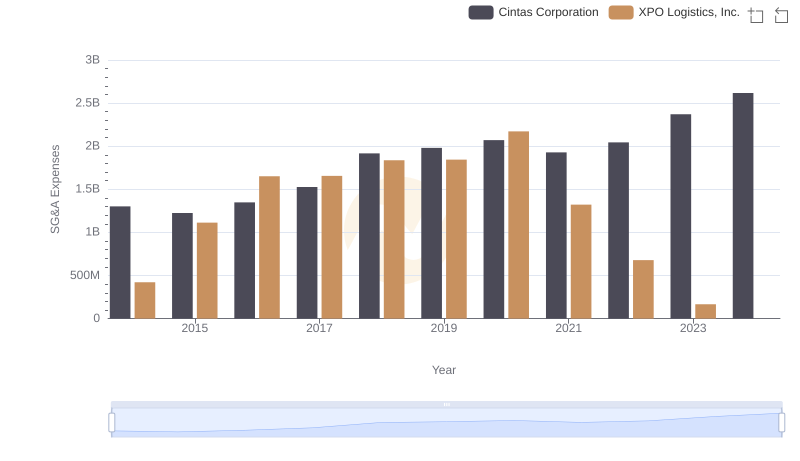The image size is (800, 461).
Task: Click the 2023 x-axis label
Action: [693, 328]
